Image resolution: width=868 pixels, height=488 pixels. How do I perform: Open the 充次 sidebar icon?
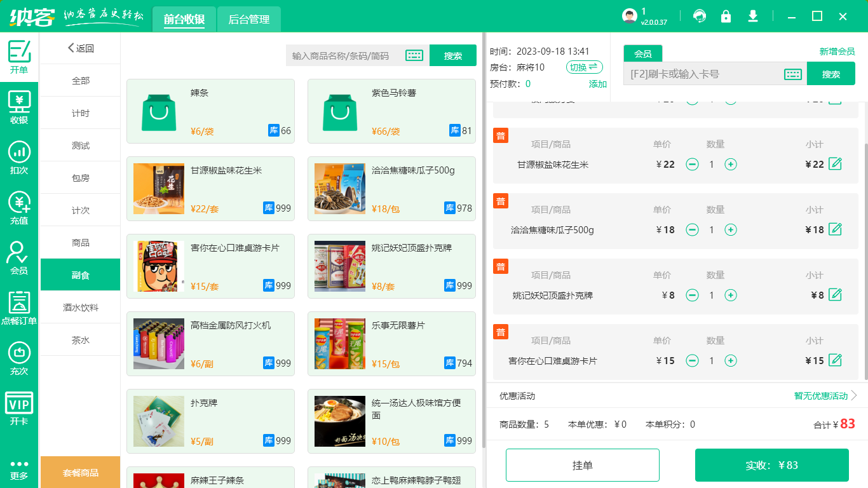[19, 358]
